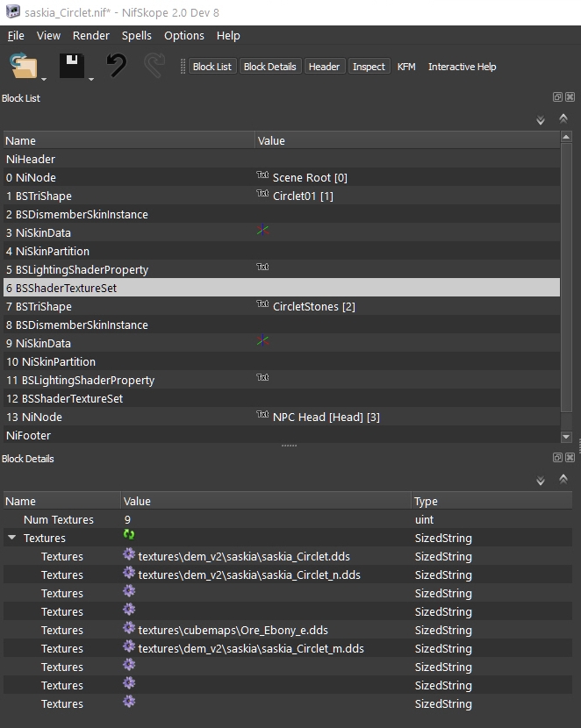Toggle the Inspect panel button
The height and width of the screenshot is (728, 581).
point(369,67)
